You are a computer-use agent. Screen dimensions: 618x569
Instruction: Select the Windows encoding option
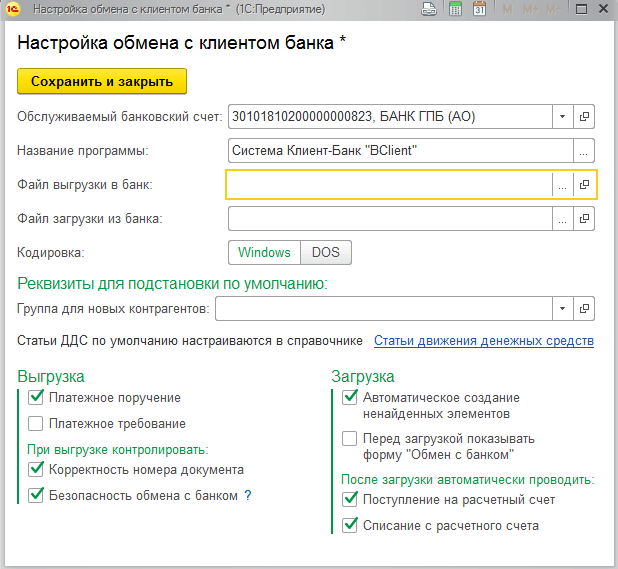pos(264,253)
